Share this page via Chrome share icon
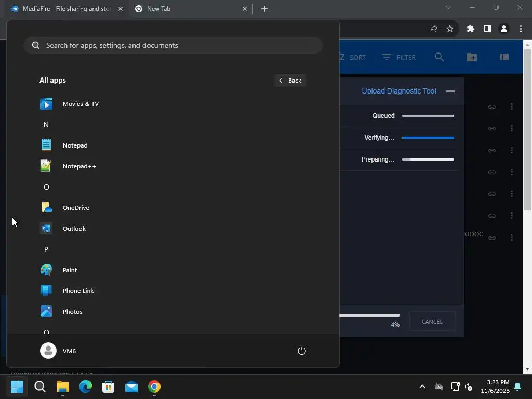532x399 pixels. (x=433, y=29)
